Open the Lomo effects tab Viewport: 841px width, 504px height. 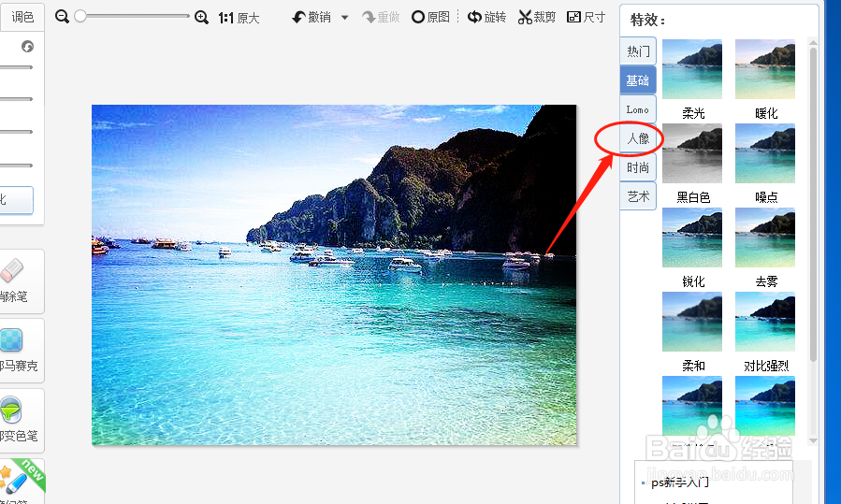coord(638,109)
